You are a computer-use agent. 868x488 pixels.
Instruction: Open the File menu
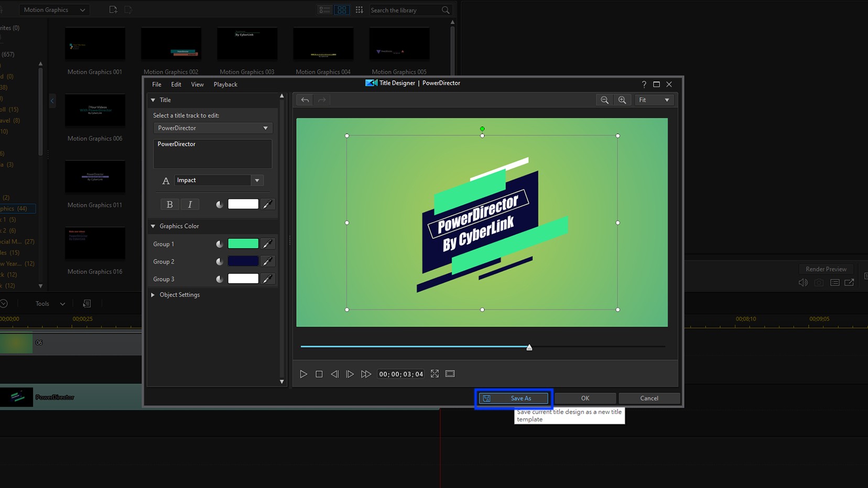pyautogui.click(x=157, y=84)
